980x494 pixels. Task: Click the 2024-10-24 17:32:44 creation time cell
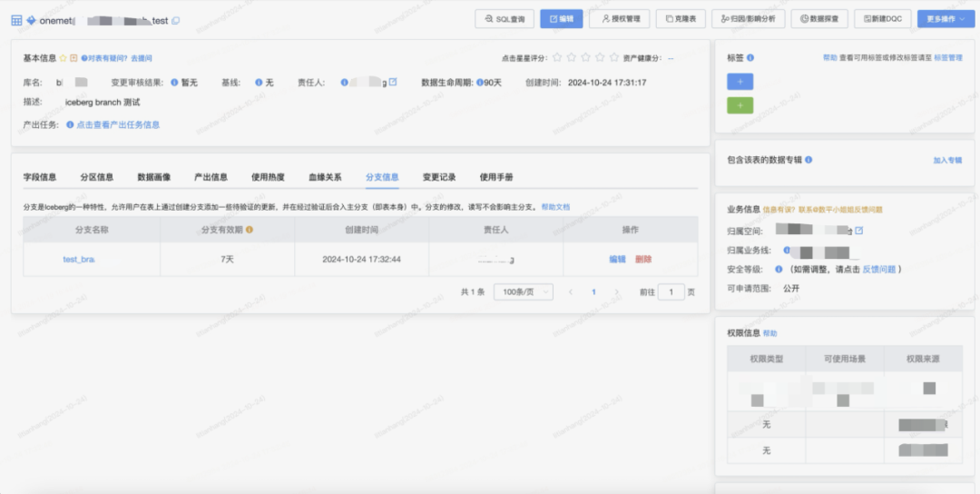362,260
